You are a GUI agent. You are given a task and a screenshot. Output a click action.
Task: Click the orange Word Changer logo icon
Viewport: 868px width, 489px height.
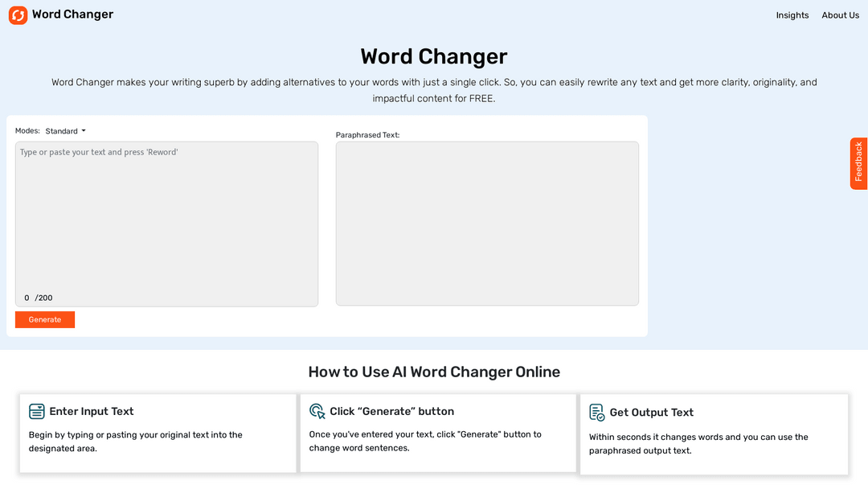(x=18, y=14)
